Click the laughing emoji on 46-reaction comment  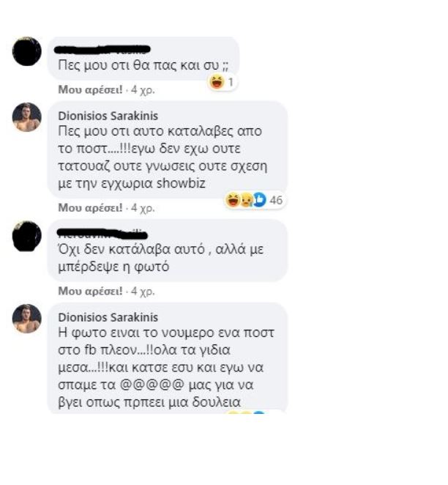pos(233,200)
